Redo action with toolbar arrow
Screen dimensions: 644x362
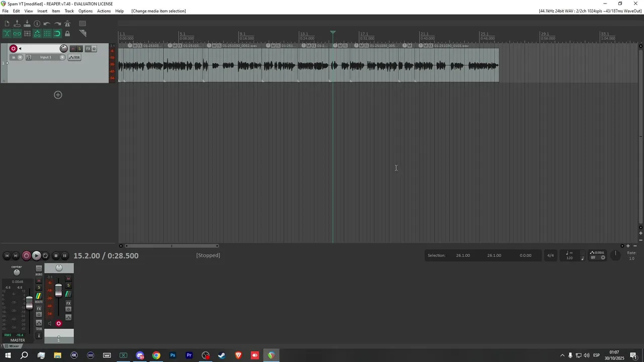tap(57, 24)
